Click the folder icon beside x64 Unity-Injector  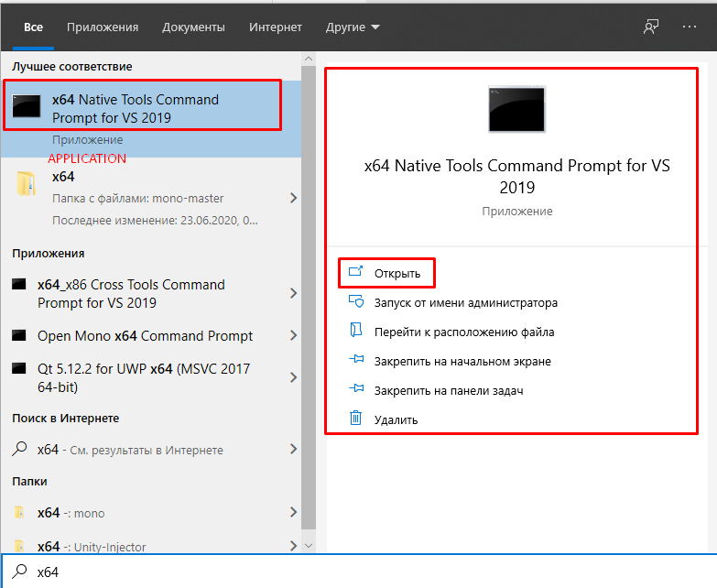pos(19,546)
